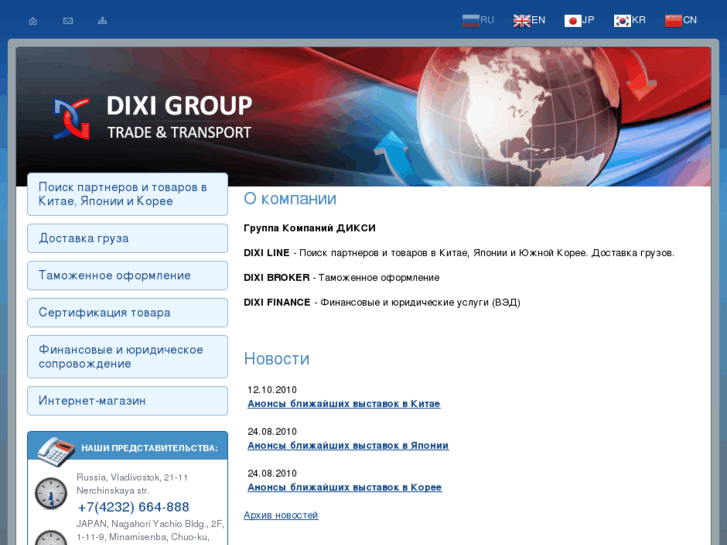Open 'Сертификация товара' menu item
This screenshot has width=727, height=545.
pos(128,313)
